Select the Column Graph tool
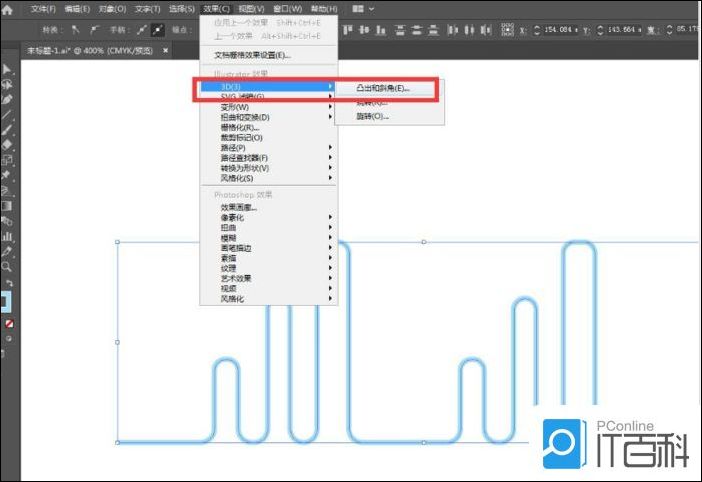This screenshot has width=702, height=482. pyautogui.click(x=7, y=236)
